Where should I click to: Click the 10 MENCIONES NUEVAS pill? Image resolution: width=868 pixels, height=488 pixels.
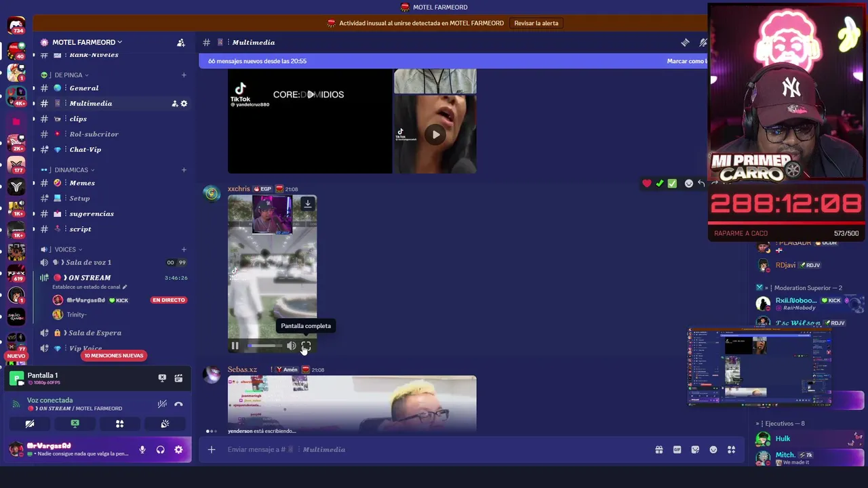pos(114,355)
